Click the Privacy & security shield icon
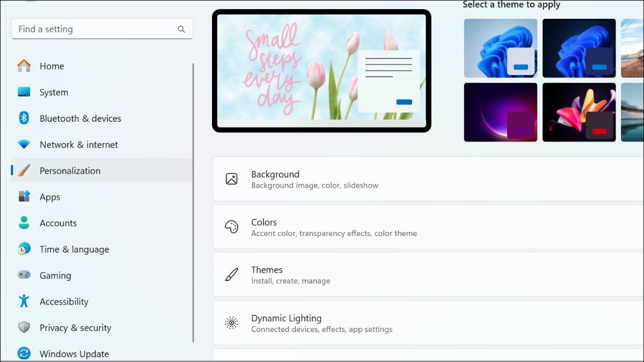The width and height of the screenshot is (644, 362). (24, 327)
